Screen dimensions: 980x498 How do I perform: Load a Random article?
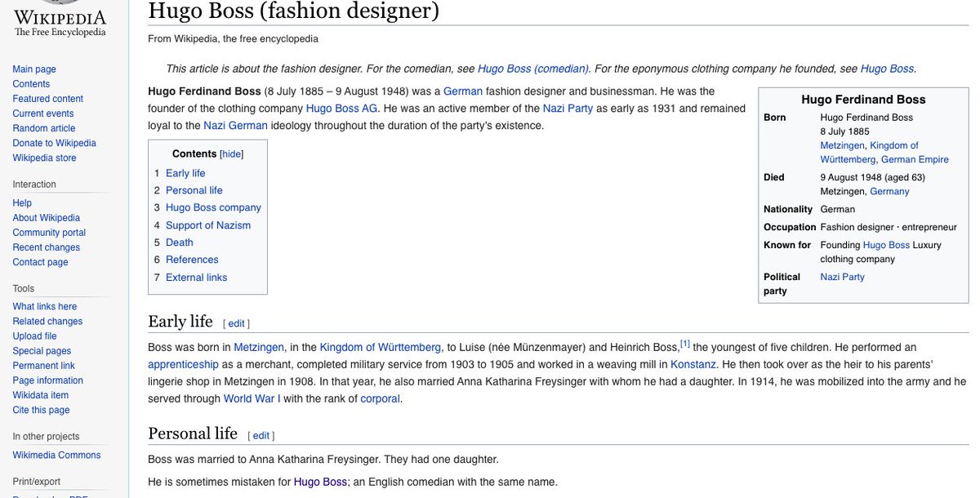44,128
